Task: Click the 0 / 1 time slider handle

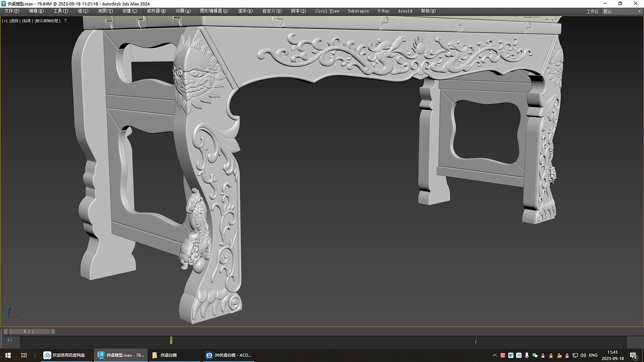Action: click(29, 331)
